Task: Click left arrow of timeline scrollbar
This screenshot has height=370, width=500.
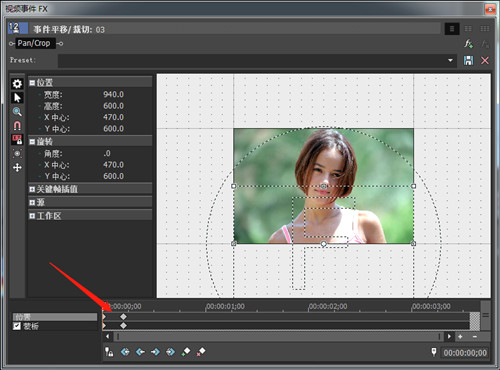Action: [107, 337]
